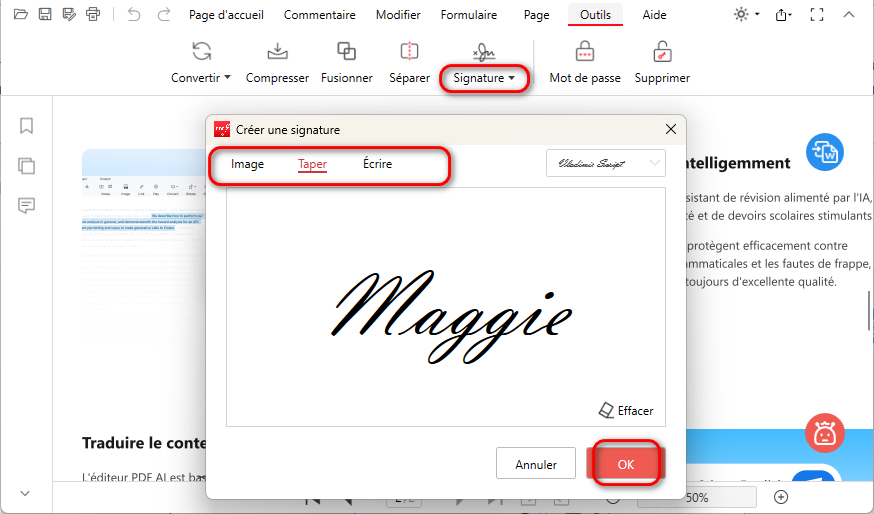Select the Écrire signature tab
Viewport: 874px width, 514px height.
coord(377,164)
